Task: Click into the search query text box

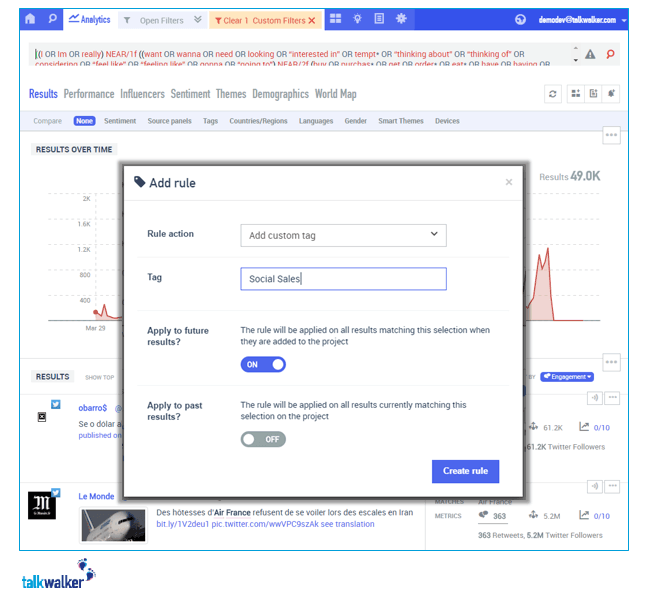Action: (301, 54)
